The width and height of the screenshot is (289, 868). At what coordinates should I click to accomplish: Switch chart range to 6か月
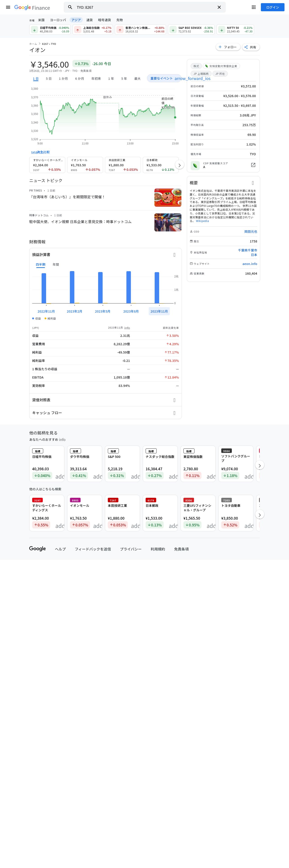[x=79, y=78]
